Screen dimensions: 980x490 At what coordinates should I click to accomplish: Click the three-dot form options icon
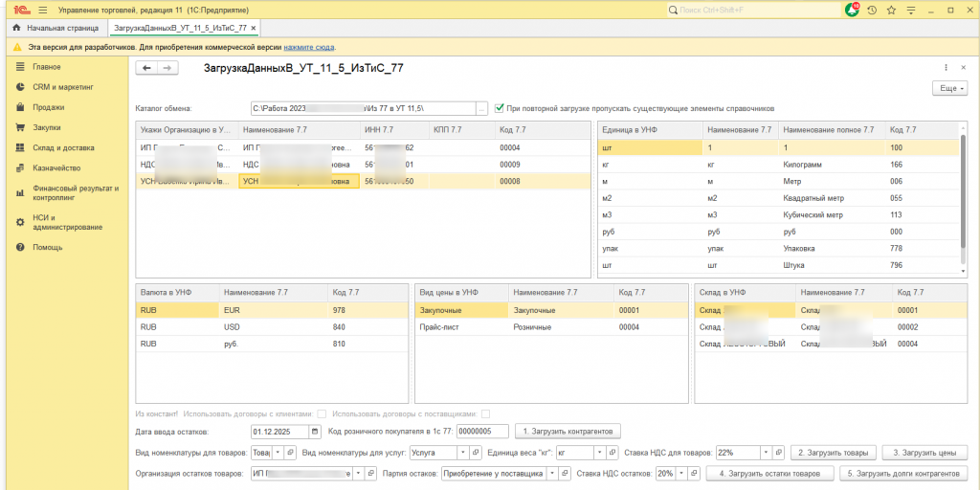tap(947, 68)
